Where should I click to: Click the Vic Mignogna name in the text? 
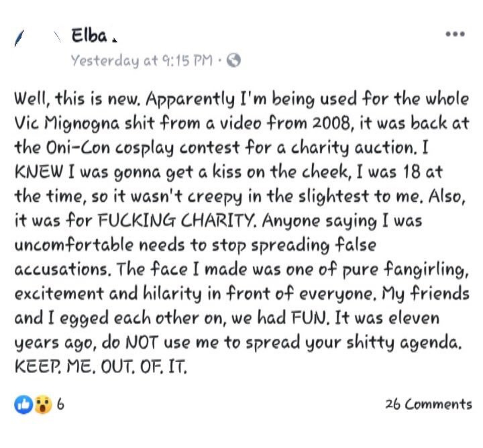point(67,123)
